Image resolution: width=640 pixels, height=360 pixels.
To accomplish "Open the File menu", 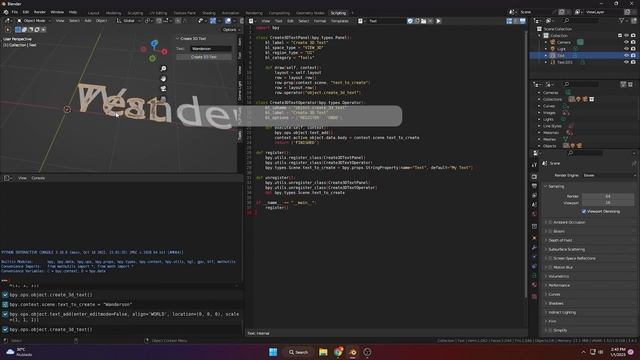I will coord(15,12).
